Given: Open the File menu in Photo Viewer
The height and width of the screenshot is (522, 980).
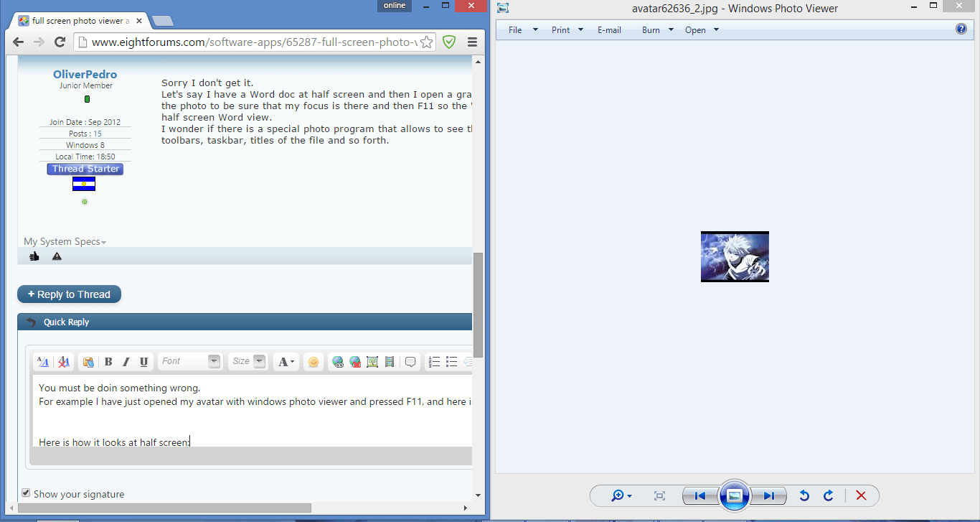Looking at the screenshot, I should point(515,29).
